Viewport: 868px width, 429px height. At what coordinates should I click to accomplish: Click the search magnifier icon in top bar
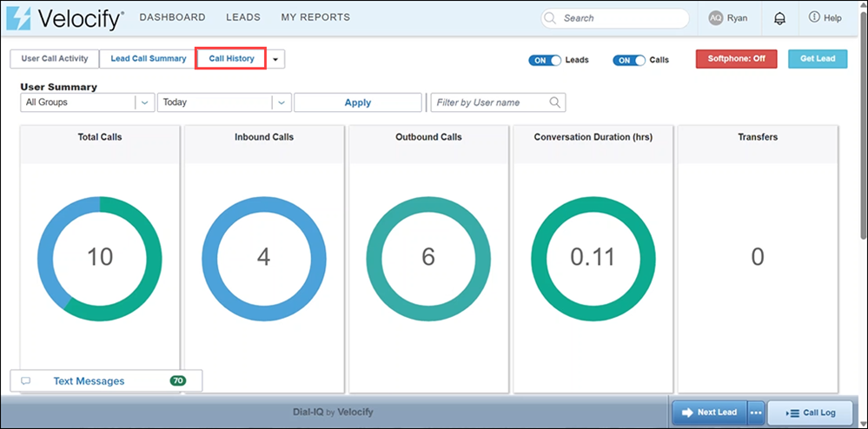(550, 18)
